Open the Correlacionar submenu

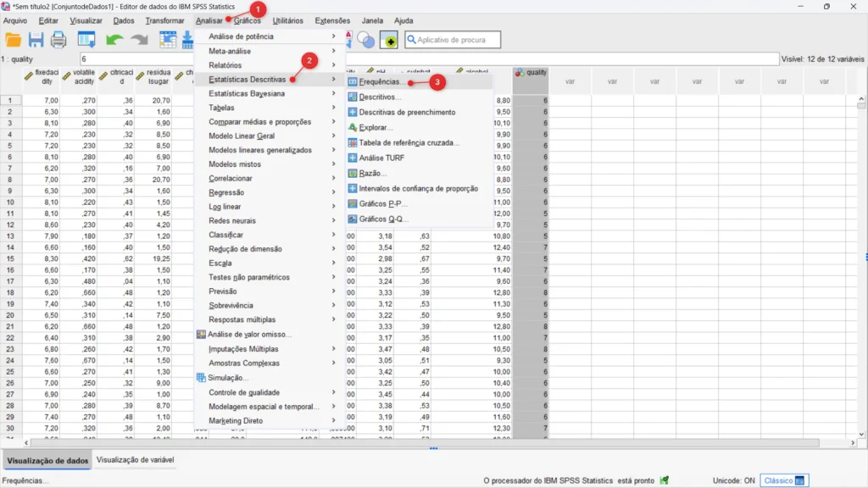pyautogui.click(x=231, y=179)
